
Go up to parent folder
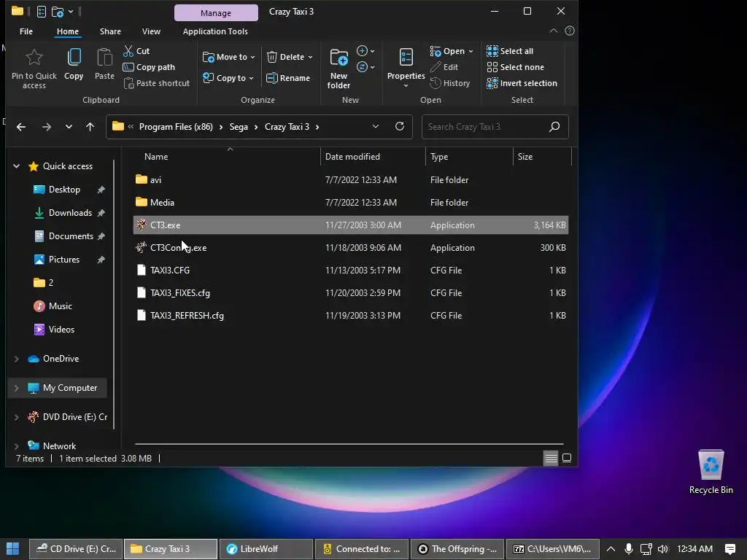[90, 127]
